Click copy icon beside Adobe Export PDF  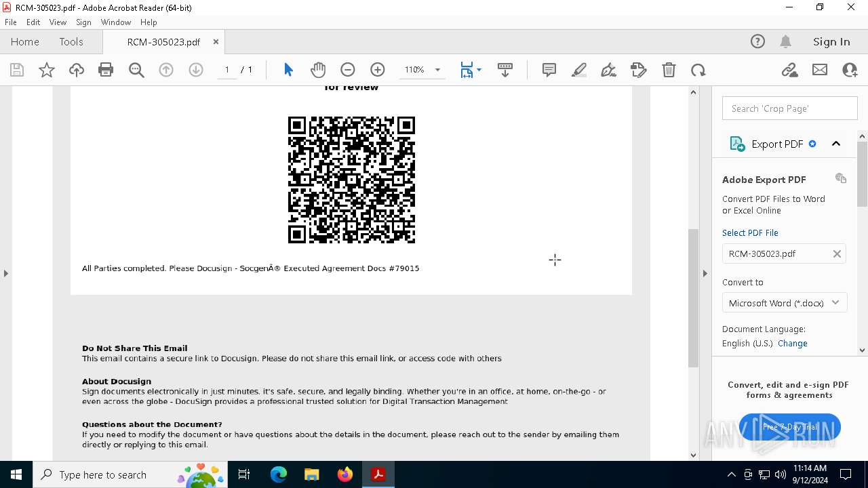click(841, 178)
